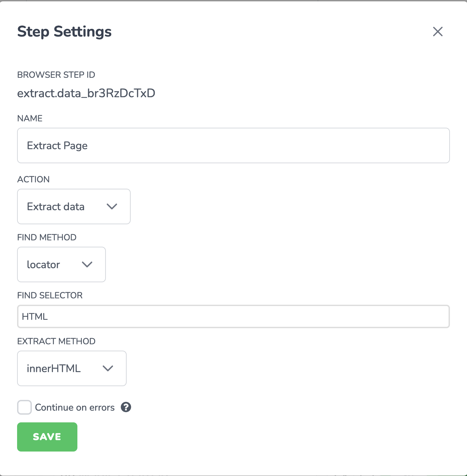Enable the Continue on errors checkbox

(24, 407)
